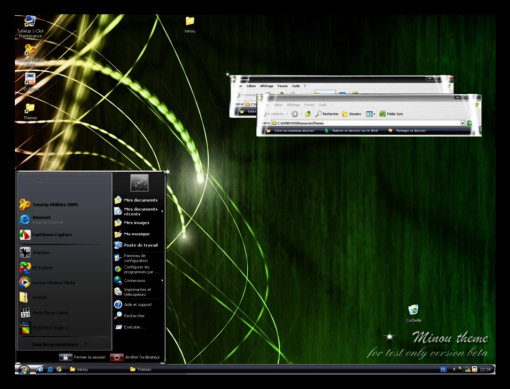Click Rechercher in front Explorer toolbar
Viewport: 510px width, 389px height.
click(x=327, y=114)
